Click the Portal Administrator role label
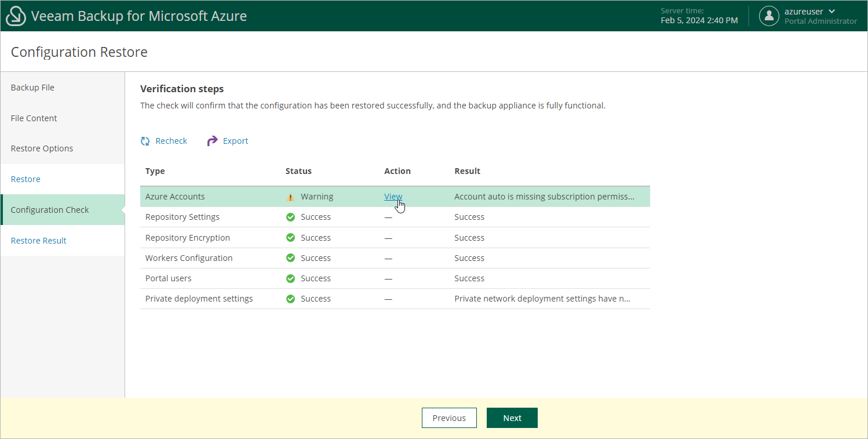Screen dimensions: 868x439 820,21
